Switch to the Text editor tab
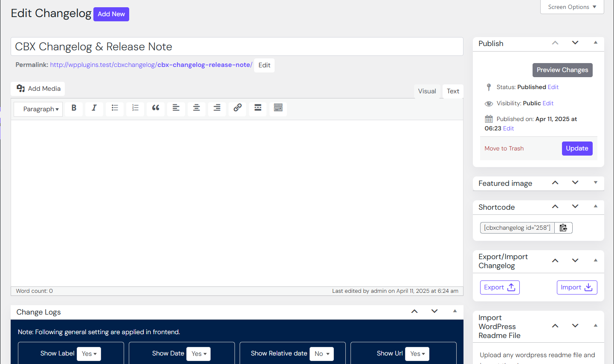The image size is (614, 364). (x=453, y=91)
